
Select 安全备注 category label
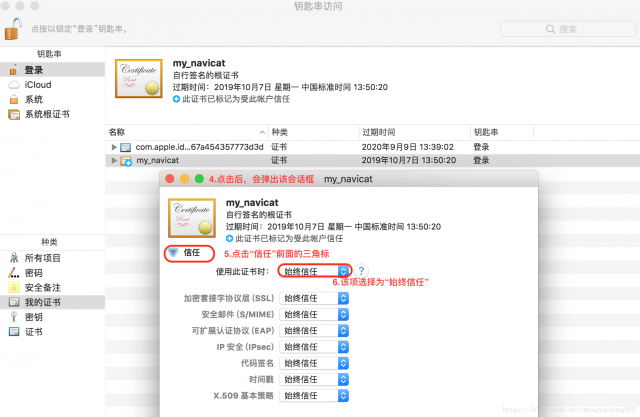pos(42,287)
